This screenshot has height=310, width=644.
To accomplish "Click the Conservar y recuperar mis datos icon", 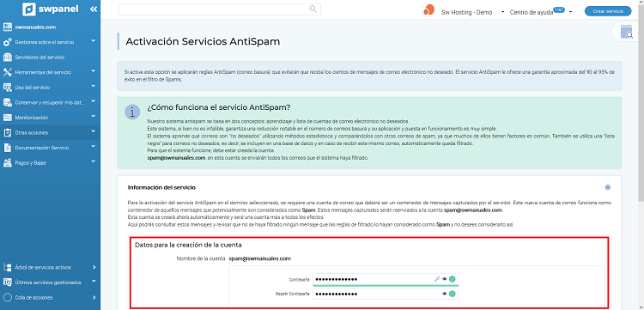I will [x=8, y=102].
